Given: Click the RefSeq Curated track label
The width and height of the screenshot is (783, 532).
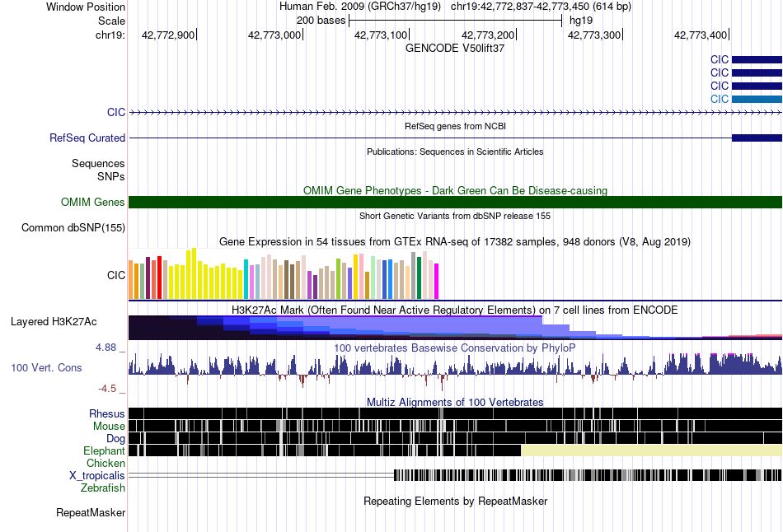Looking at the screenshot, I should click(87, 138).
